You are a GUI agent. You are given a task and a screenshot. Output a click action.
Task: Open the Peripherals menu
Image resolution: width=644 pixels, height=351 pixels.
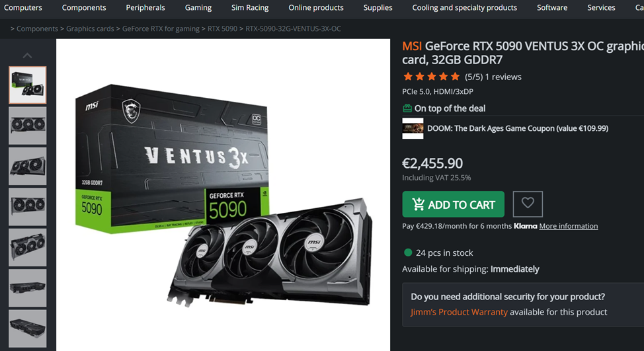pyautogui.click(x=145, y=7)
